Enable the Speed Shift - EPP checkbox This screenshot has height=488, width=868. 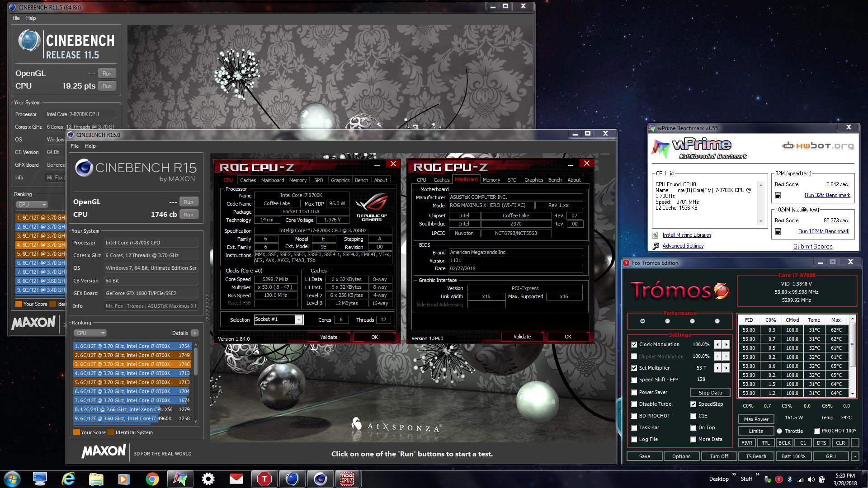(634, 380)
